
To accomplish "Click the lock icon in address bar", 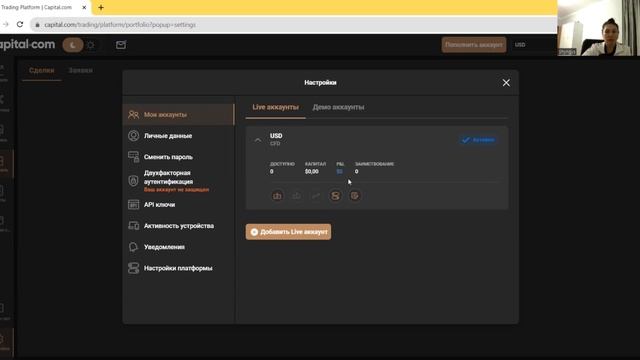I will coord(37,25).
